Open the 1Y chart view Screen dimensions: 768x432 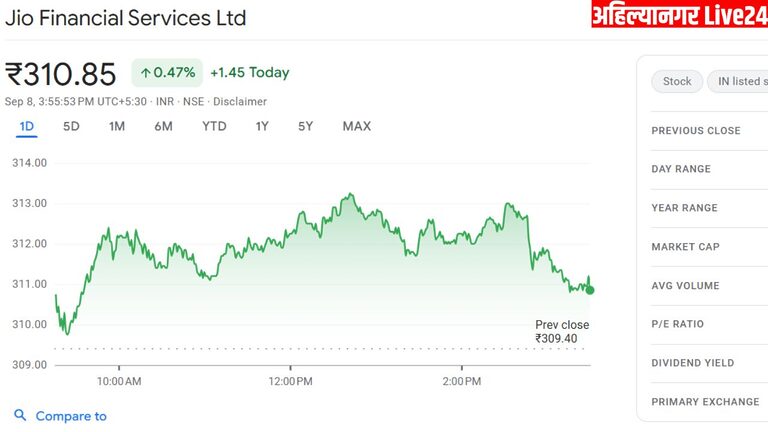point(262,126)
